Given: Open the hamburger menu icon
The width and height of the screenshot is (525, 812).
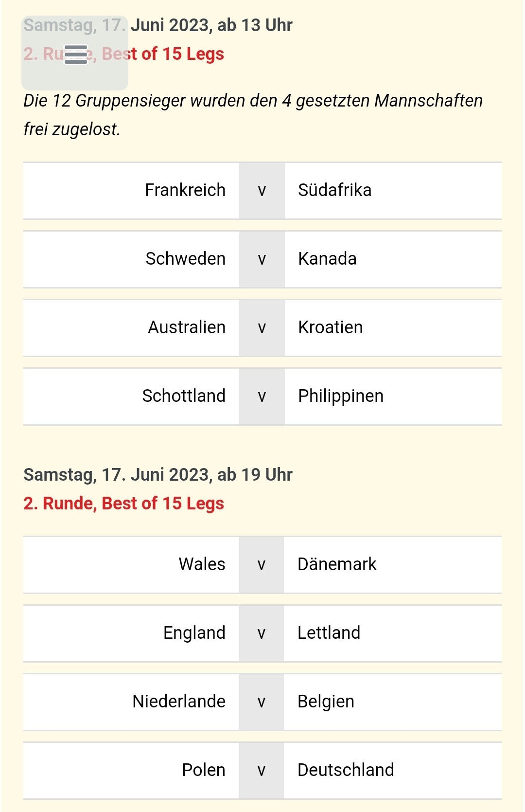Looking at the screenshot, I should [75, 54].
